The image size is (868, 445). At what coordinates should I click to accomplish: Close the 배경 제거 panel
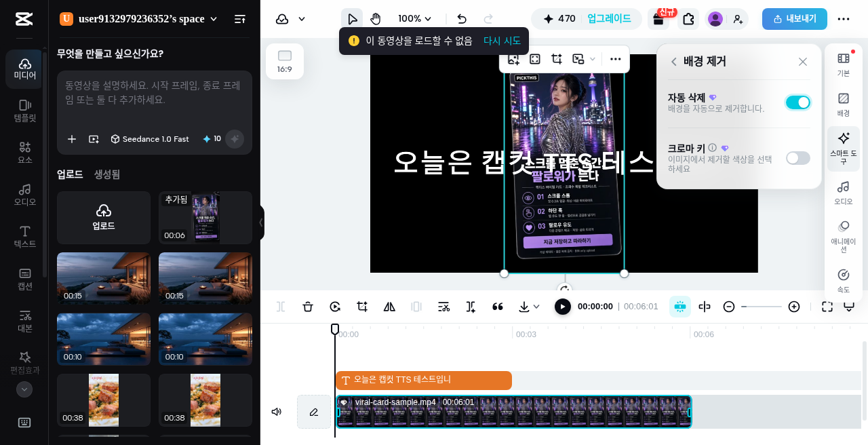[x=803, y=62]
